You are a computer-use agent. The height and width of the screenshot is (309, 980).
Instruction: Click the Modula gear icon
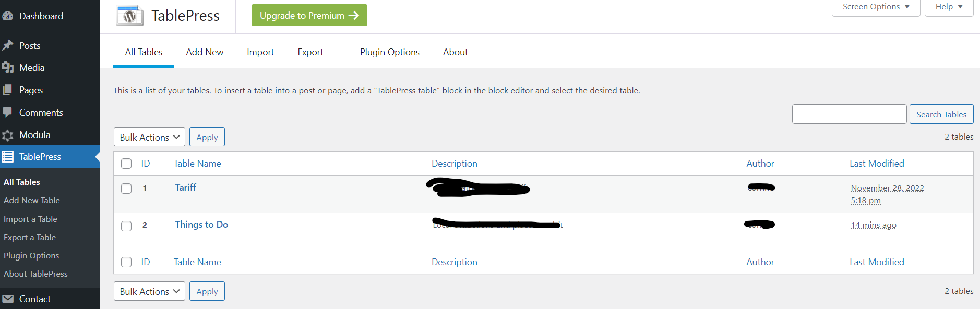tap(7, 135)
